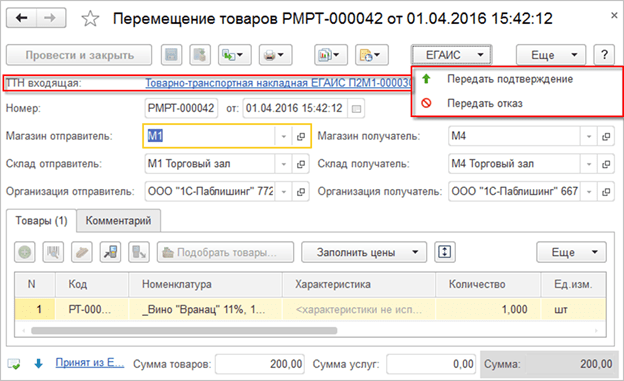This screenshot has height=381, width=624.
Task: Open the print dropdown with printer icon
Action: tap(275, 55)
